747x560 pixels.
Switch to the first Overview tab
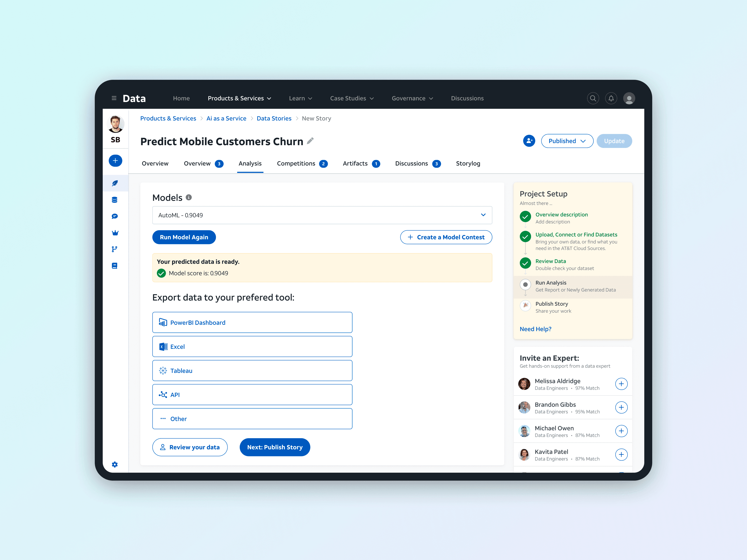155,163
